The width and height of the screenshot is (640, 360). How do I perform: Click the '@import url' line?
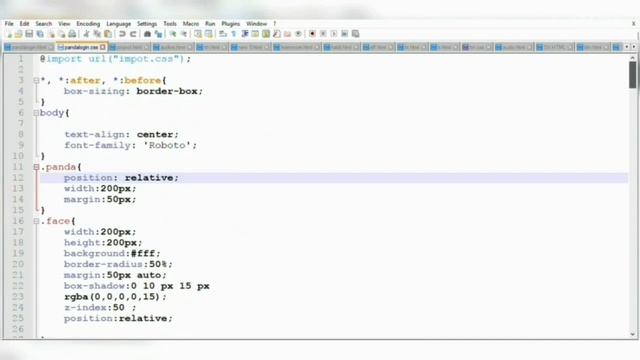(x=115, y=59)
